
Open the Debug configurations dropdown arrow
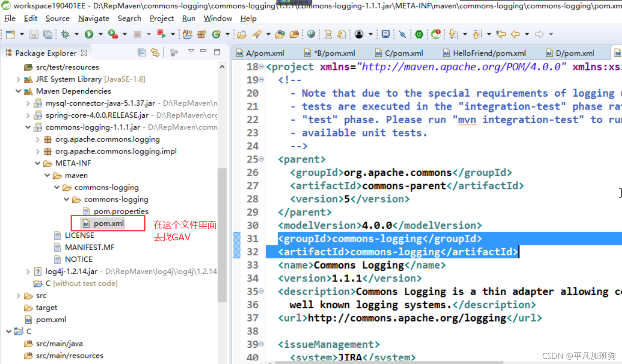tap(77, 34)
